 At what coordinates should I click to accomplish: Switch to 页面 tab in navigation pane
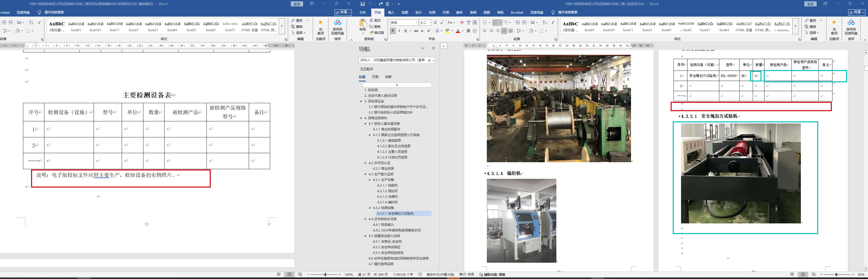pyautogui.click(x=375, y=77)
